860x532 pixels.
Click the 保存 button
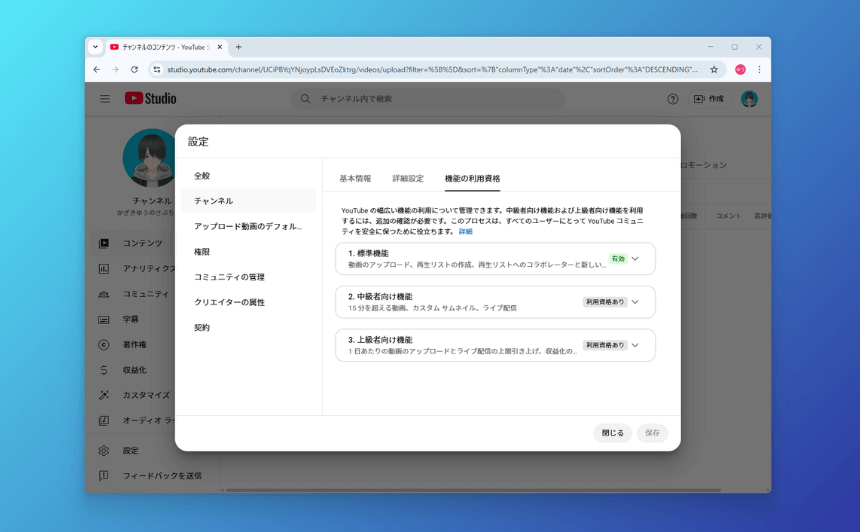pyautogui.click(x=652, y=433)
